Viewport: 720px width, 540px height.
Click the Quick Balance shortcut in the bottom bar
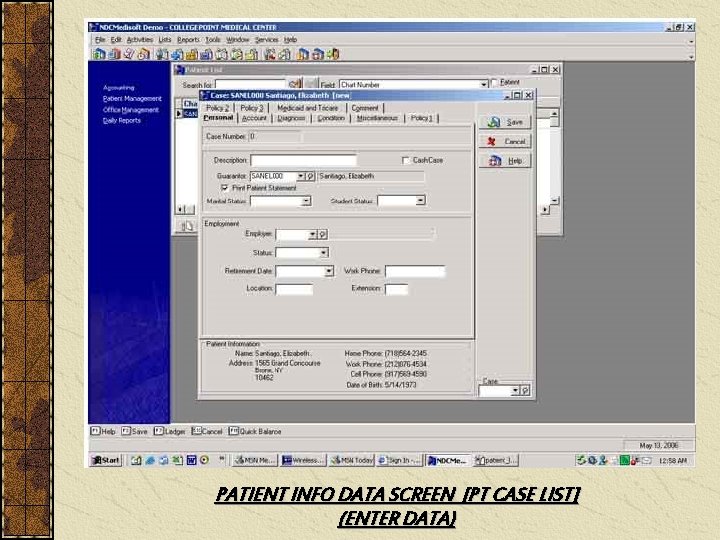(255, 431)
